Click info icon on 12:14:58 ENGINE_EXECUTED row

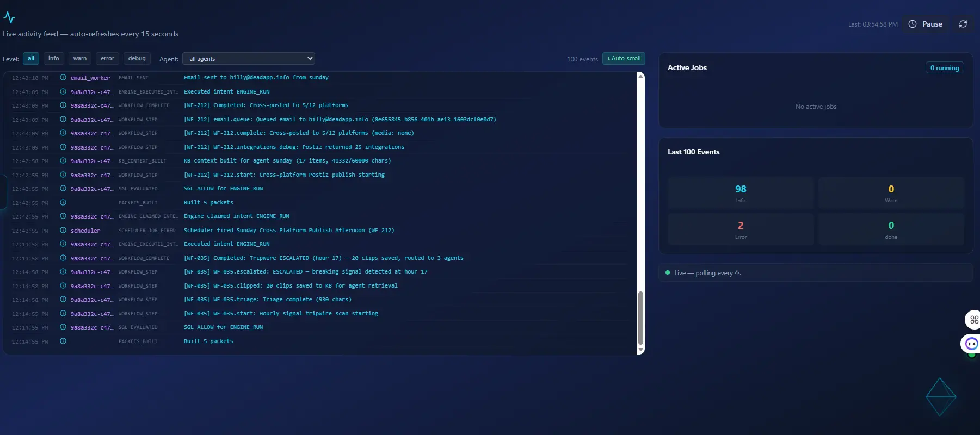coord(63,244)
